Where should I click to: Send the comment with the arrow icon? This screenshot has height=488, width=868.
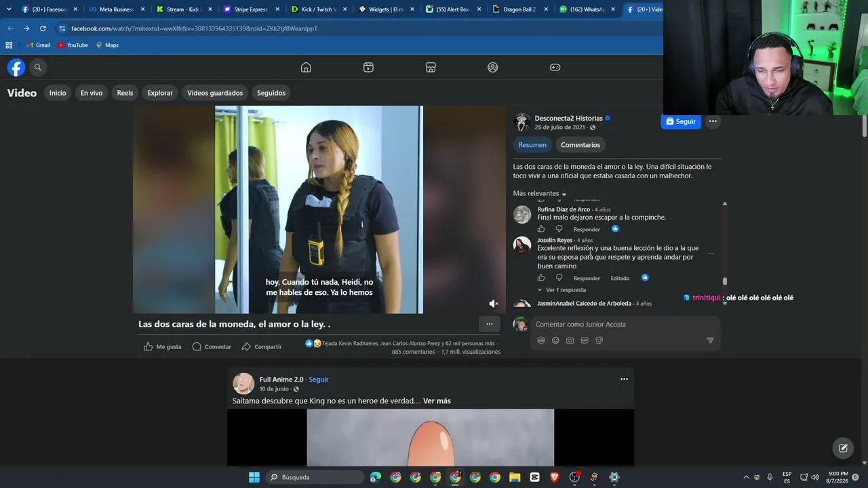710,340
